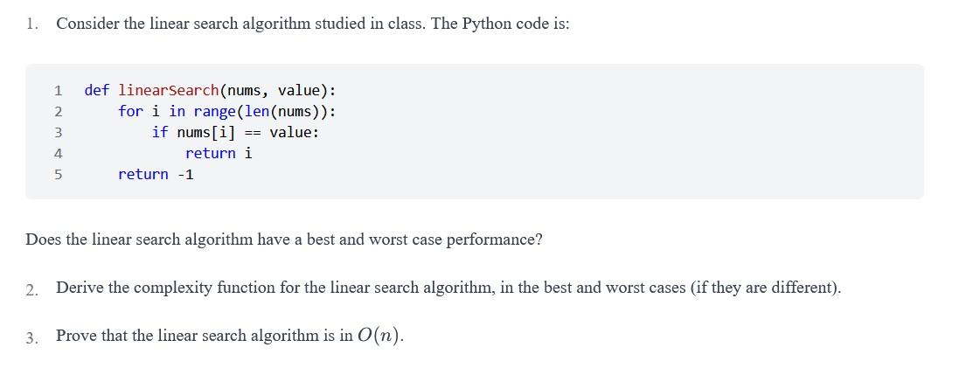Click line number 3 in the gutter
Image resolution: width=980 pixels, height=368 pixels.
(58, 133)
